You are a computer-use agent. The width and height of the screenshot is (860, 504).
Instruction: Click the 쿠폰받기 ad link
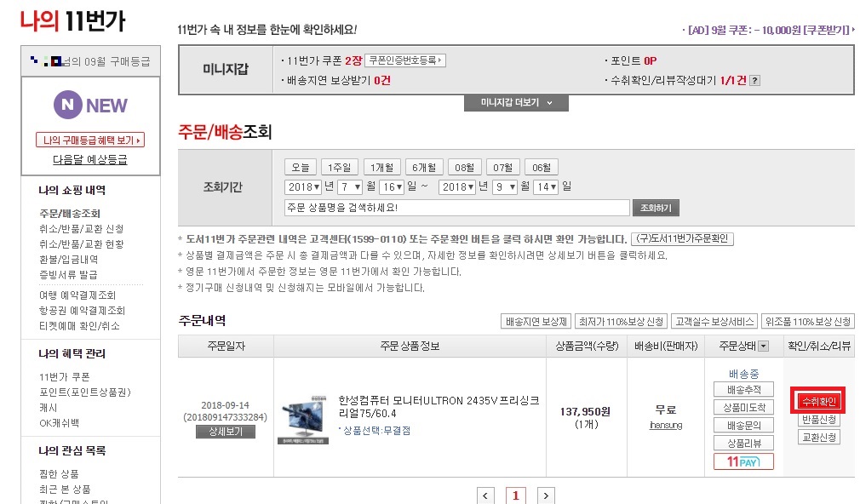827,30
